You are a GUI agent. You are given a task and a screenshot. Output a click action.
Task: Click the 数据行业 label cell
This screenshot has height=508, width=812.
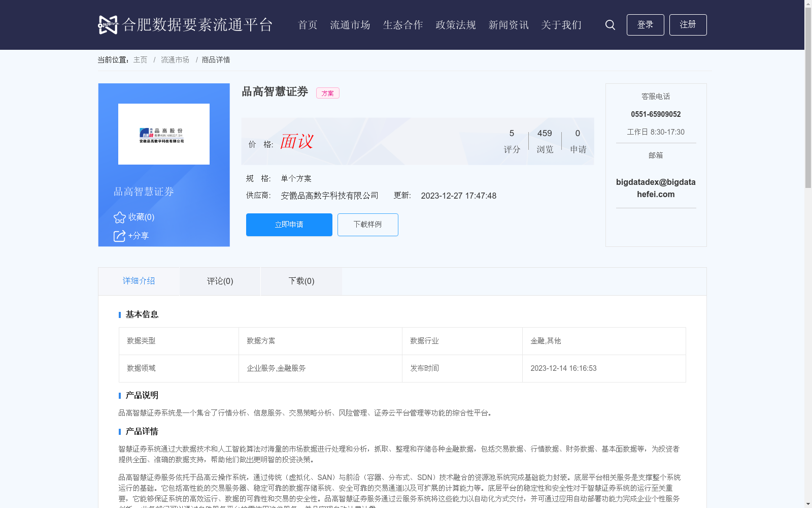click(462, 341)
